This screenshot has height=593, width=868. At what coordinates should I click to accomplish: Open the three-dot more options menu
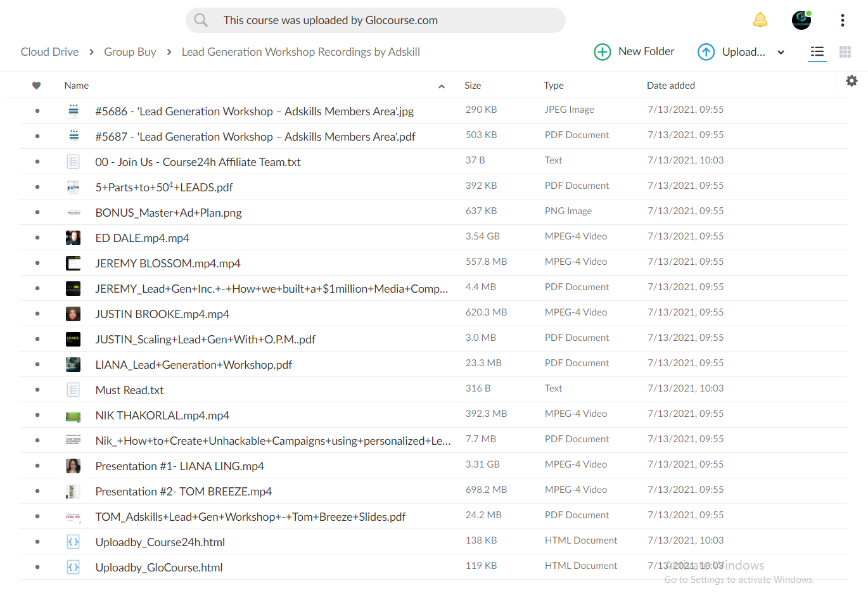click(x=843, y=20)
